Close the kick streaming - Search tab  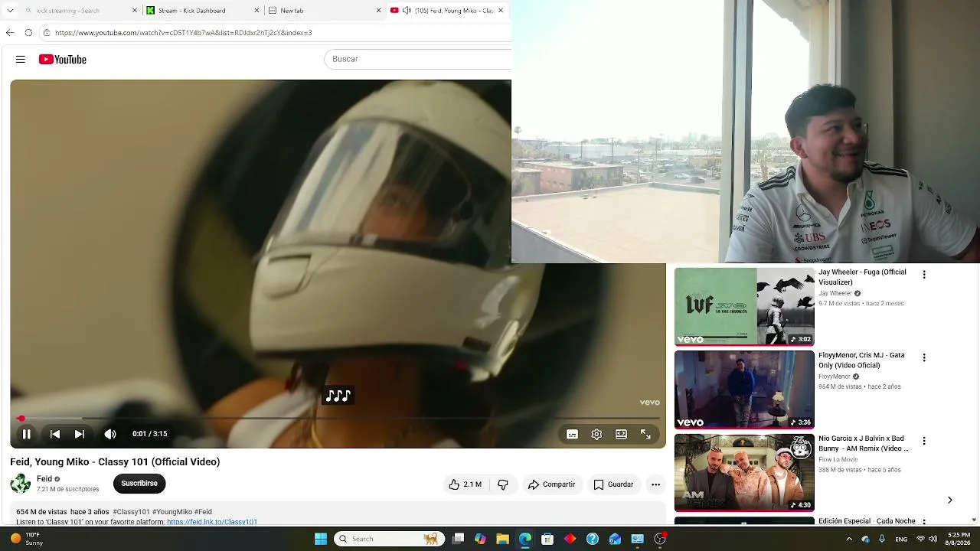click(135, 11)
